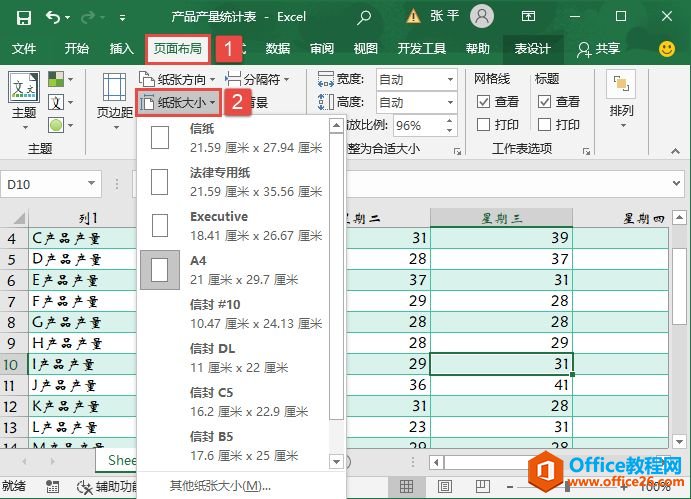Switch to the 开始 tab
This screenshot has width=691, height=499.
point(77,48)
